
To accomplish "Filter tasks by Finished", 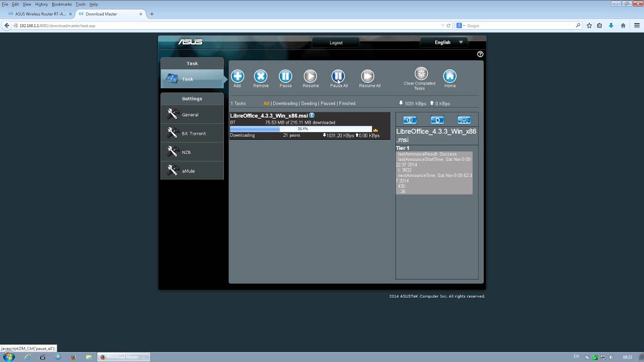I will pyautogui.click(x=347, y=104).
